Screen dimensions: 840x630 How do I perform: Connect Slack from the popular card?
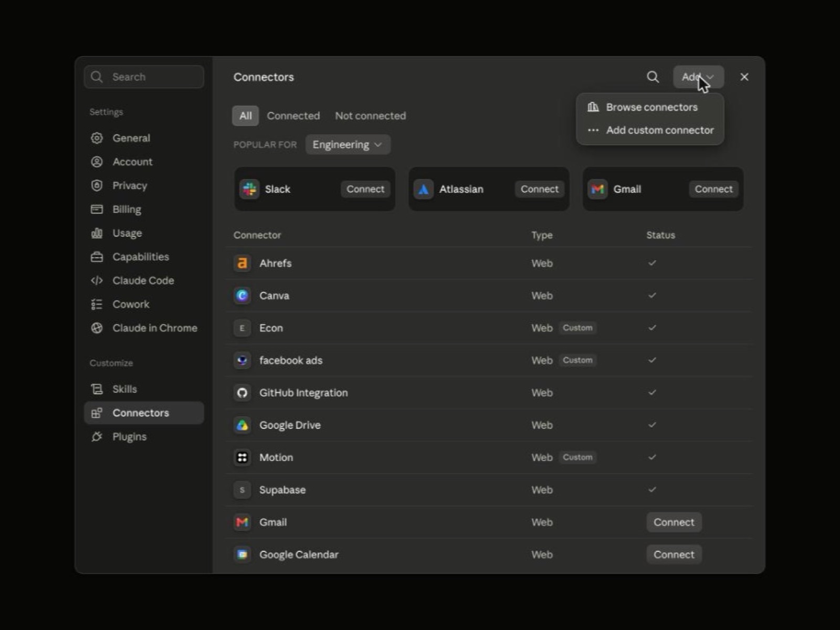pos(365,189)
